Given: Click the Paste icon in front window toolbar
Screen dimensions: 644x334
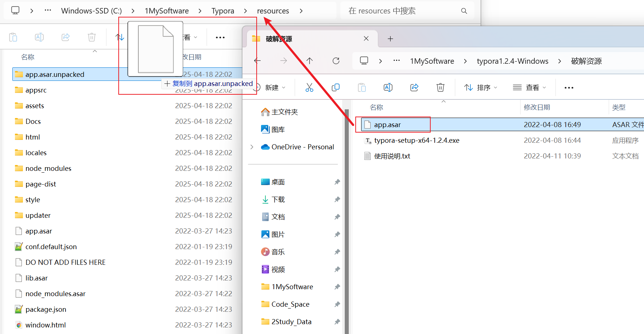Looking at the screenshot, I should pyautogui.click(x=362, y=87).
